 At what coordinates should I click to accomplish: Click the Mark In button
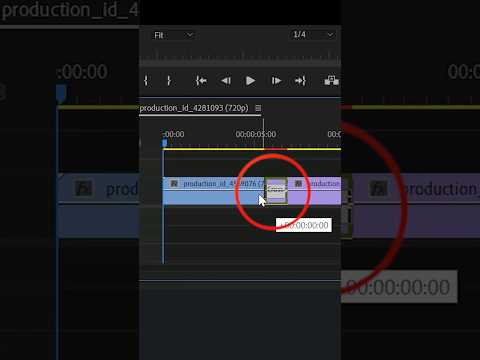click(146, 81)
